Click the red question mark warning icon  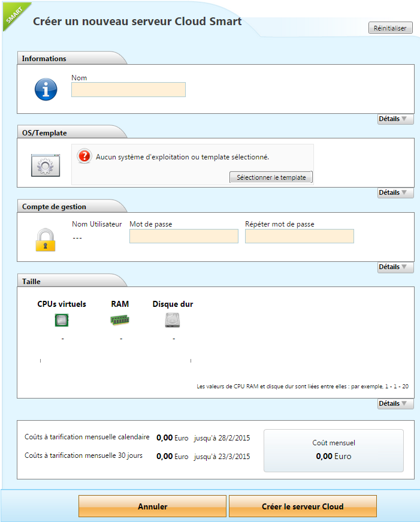pos(84,156)
